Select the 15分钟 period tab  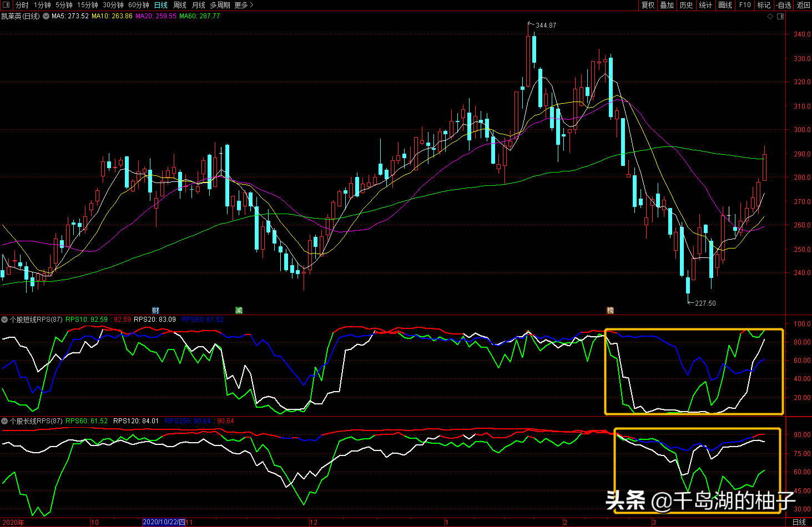point(88,5)
